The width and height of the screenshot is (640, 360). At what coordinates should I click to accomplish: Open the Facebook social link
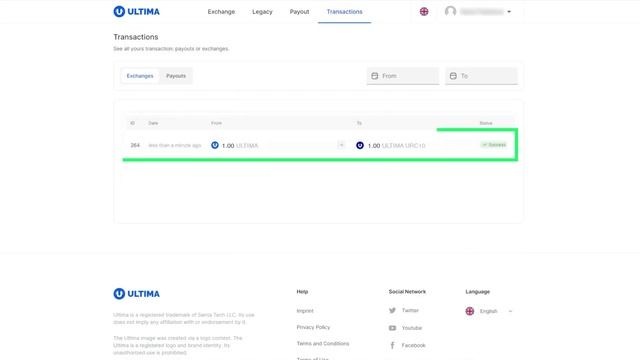(x=413, y=345)
